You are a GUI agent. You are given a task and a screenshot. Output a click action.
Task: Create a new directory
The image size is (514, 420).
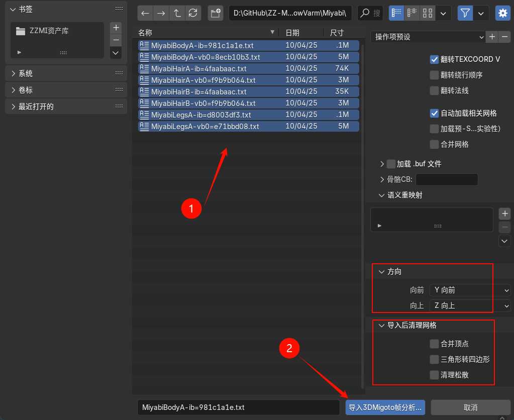pyautogui.click(x=215, y=13)
